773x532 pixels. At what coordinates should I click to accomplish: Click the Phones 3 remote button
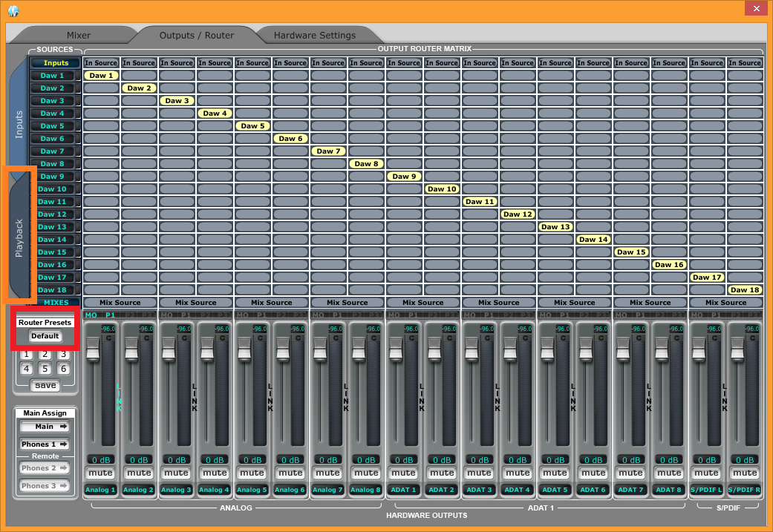(45, 486)
